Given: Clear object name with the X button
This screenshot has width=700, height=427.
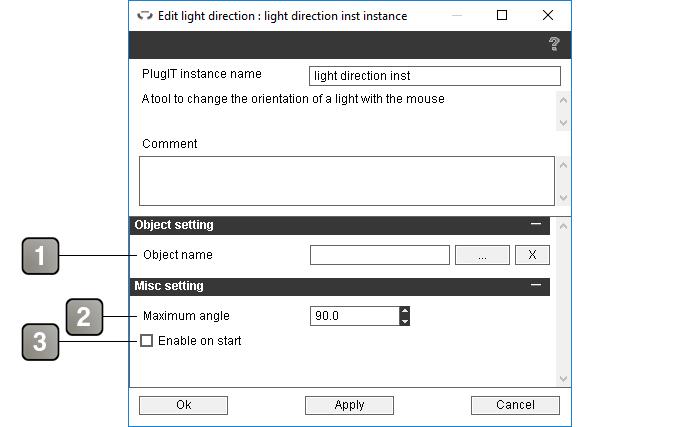Looking at the screenshot, I should pyautogui.click(x=532, y=255).
